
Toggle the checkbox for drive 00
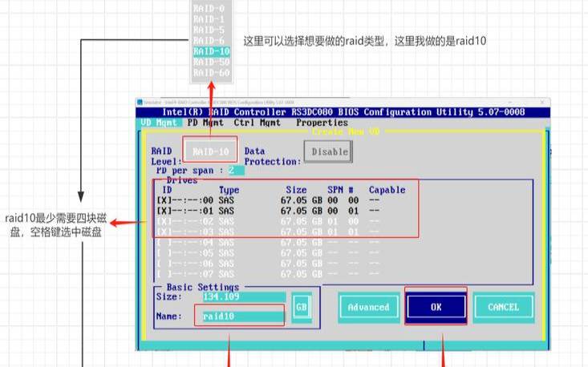[x=164, y=200]
